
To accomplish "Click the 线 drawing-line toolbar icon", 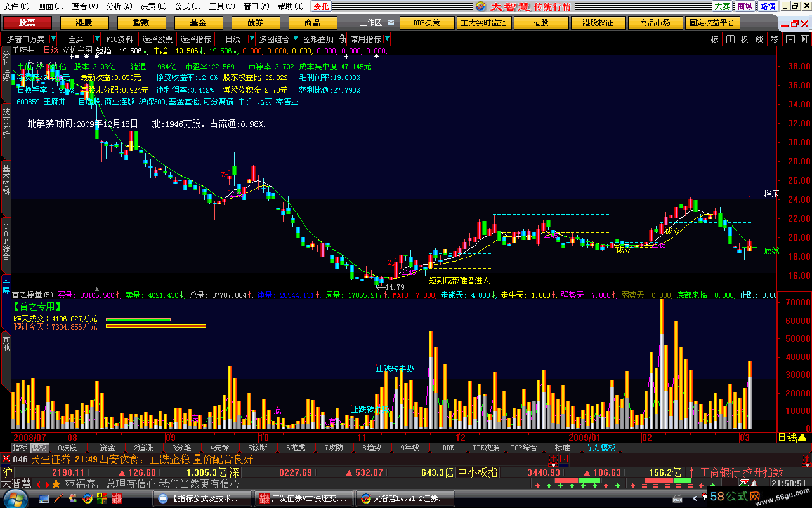I will coord(760,39).
